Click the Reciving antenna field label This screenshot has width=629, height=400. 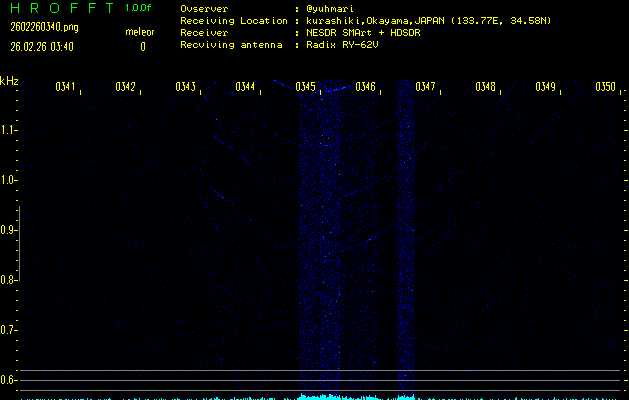point(231,45)
